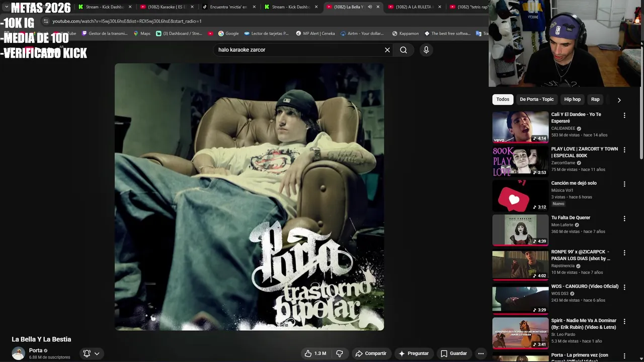Close the (1082) A LA RULETA tab
644x362 pixels.
point(440,7)
